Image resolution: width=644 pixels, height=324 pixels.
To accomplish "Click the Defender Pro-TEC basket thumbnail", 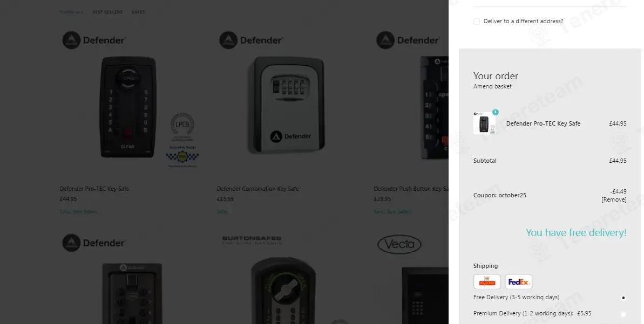I will (x=485, y=123).
